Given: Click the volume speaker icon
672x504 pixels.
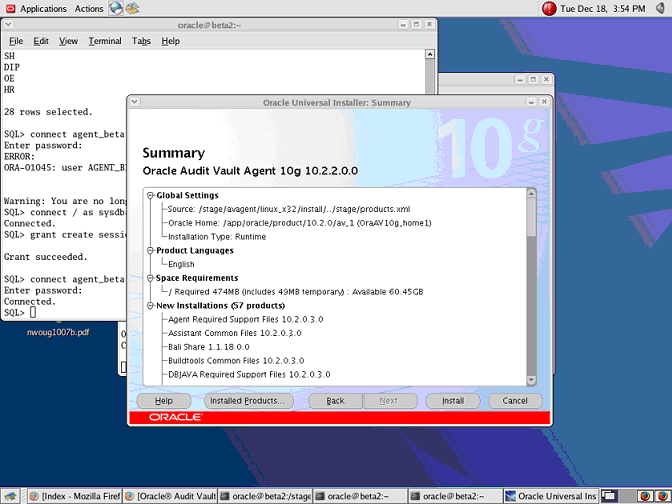Looking at the screenshot, I should (x=662, y=8).
